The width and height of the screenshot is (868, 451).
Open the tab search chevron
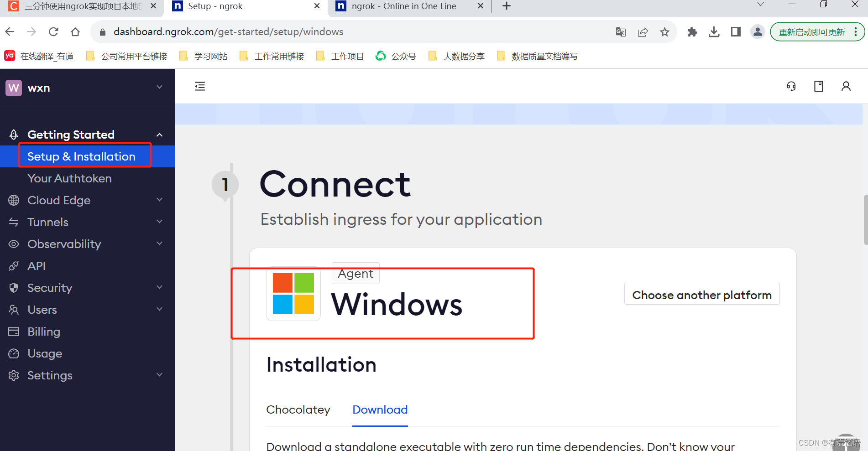point(760,5)
